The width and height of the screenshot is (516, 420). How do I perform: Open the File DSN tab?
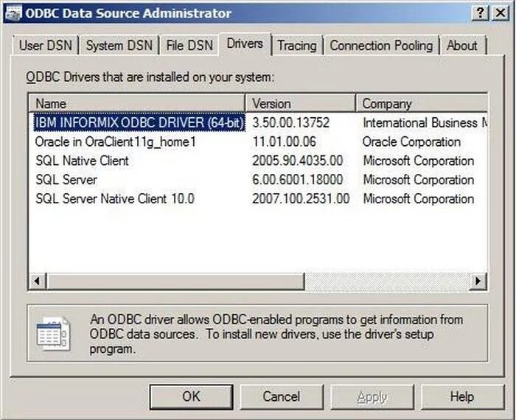pos(189,45)
